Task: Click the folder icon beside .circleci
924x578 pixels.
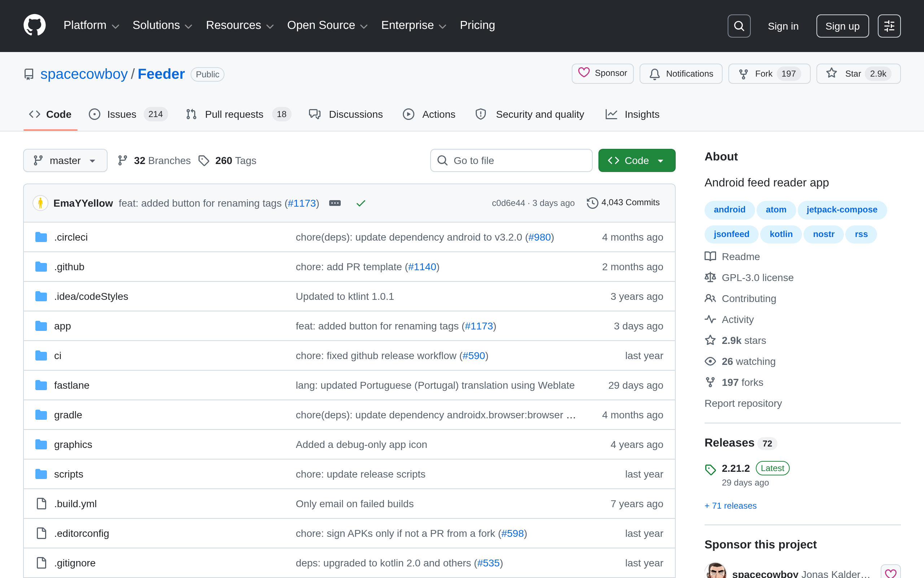Action: [41, 237]
